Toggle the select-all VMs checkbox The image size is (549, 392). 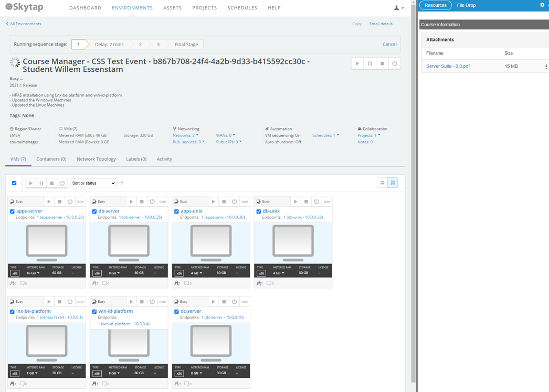[14, 183]
